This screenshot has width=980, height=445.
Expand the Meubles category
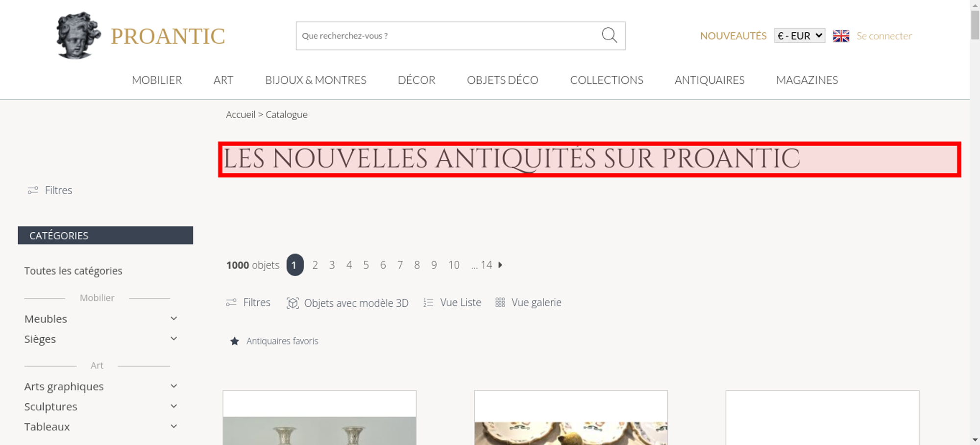(x=173, y=319)
